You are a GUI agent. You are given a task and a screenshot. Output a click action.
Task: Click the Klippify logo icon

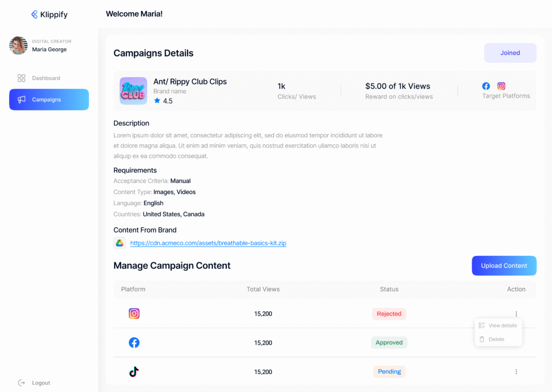click(x=34, y=15)
